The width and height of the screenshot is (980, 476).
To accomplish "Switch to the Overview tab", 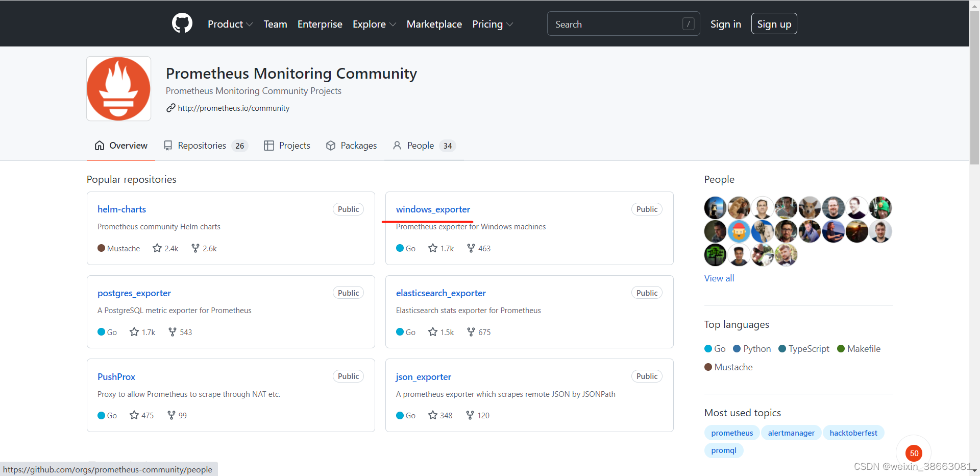I will (x=121, y=146).
